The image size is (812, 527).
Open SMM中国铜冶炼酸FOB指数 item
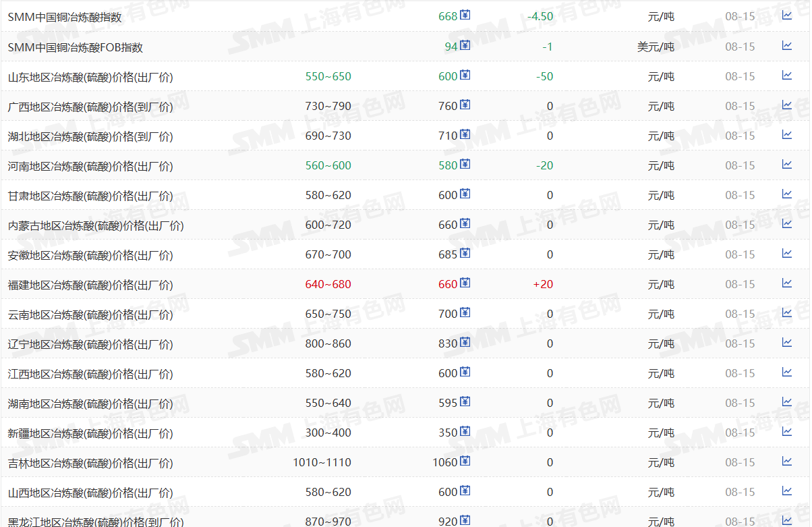[76, 47]
